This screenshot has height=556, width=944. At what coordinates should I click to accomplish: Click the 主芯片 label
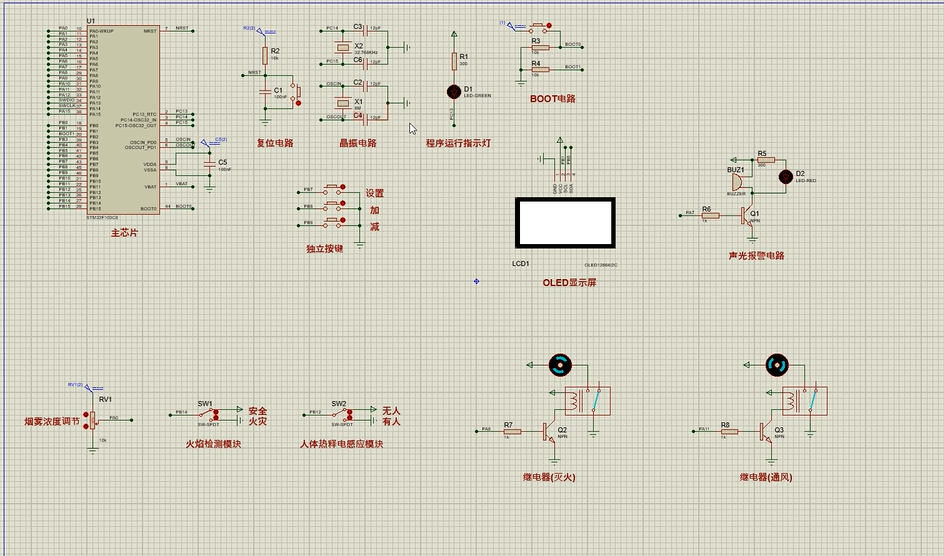(x=124, y=233)
